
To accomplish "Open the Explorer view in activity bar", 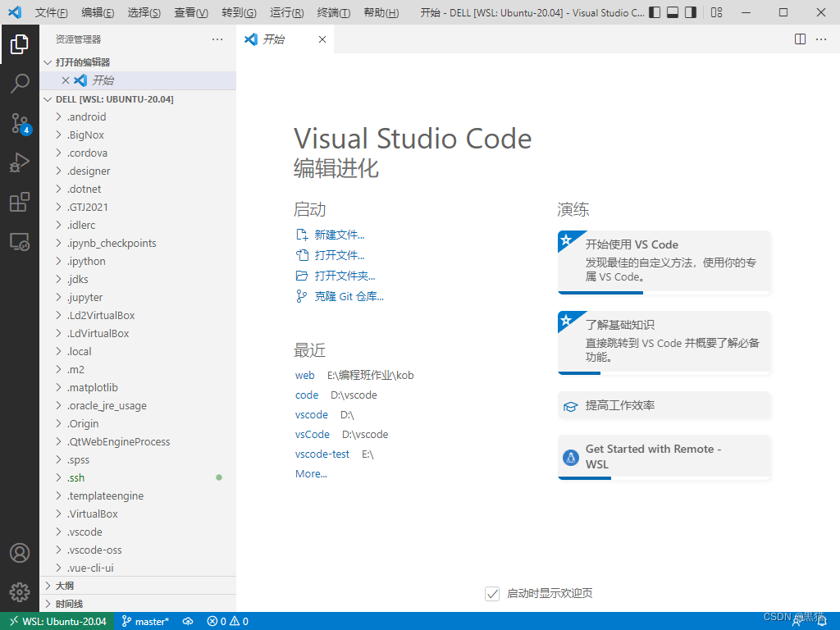I will [20, 44].
